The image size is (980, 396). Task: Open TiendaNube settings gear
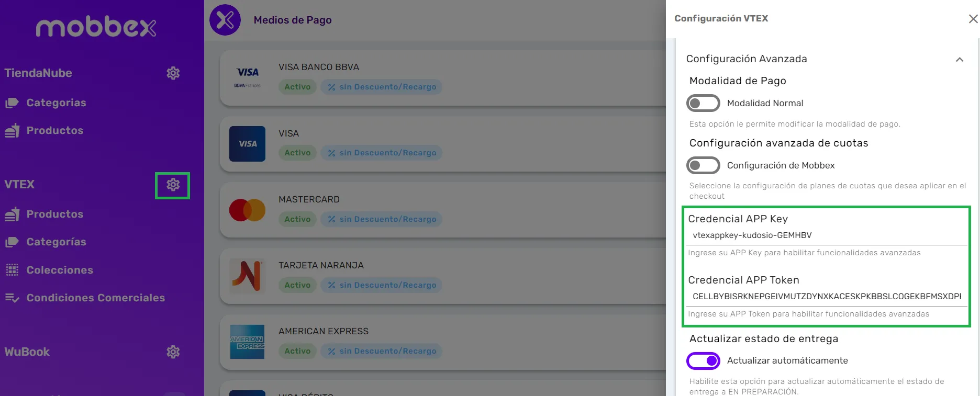(173, 73)
